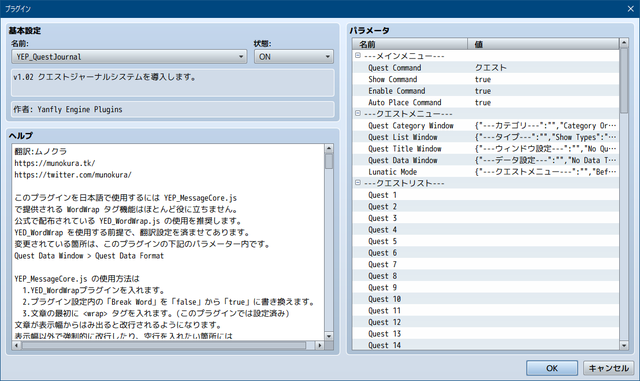Select the Quest 9 row
640x381 pixels.
point(486,287)
